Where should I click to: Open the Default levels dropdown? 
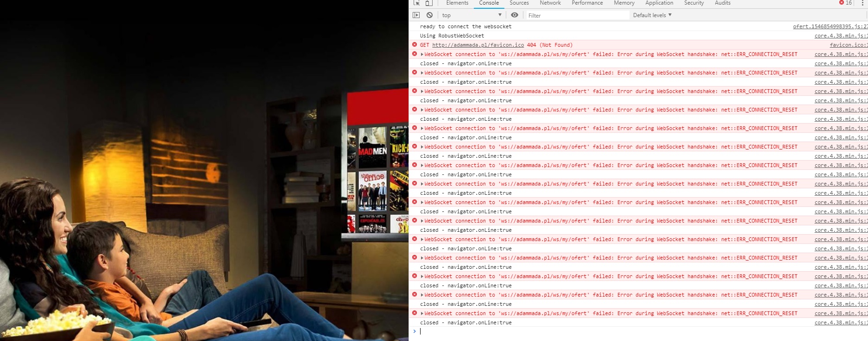click(x=652, y=15)
